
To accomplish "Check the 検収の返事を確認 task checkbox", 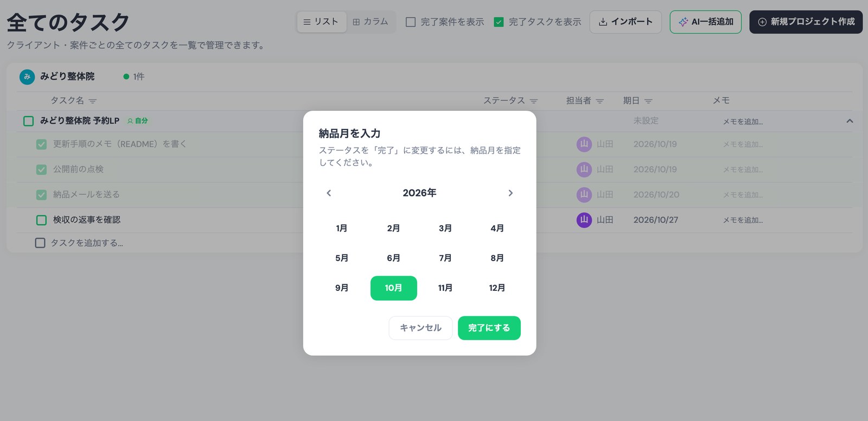I will [x=41, y=220].
